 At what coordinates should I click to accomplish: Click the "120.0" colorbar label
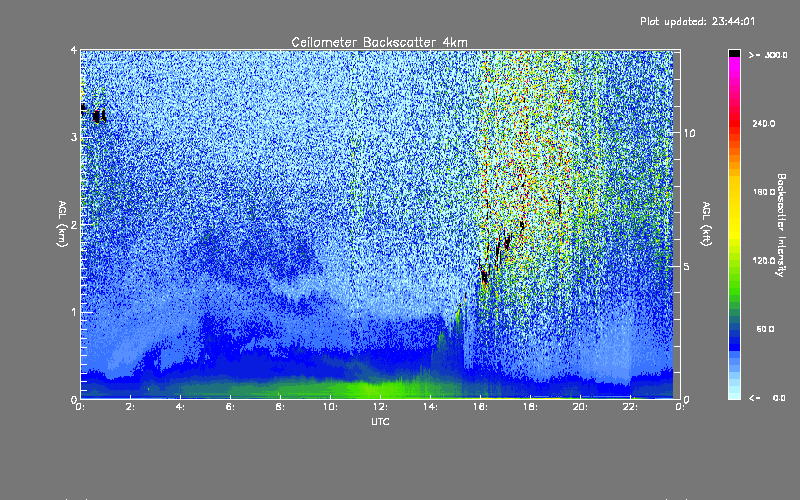coord(764,260)
